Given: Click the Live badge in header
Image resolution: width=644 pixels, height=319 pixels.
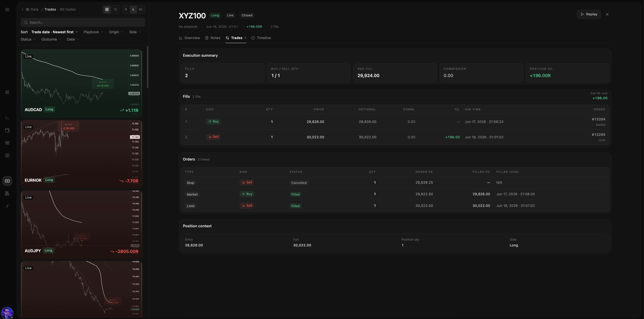Looking at the screenshot, I should point(230,15).
